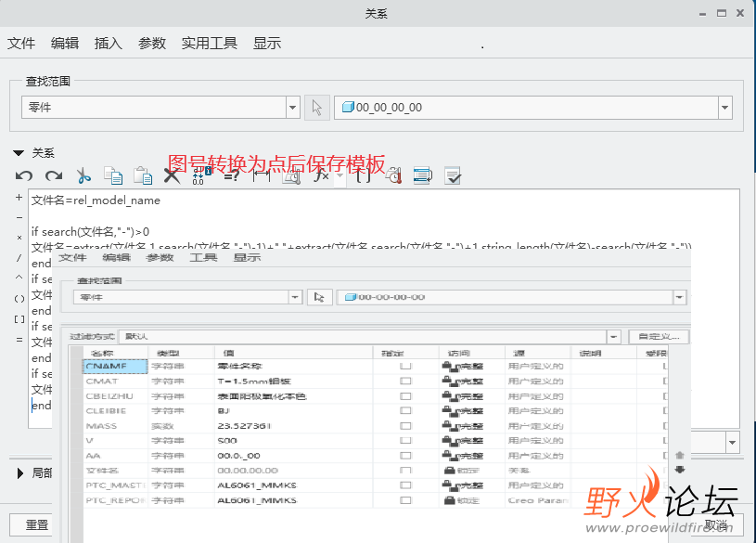Tick the designate checkbox for AA
The height and width of the screenshot is (543, 756).
405,455
